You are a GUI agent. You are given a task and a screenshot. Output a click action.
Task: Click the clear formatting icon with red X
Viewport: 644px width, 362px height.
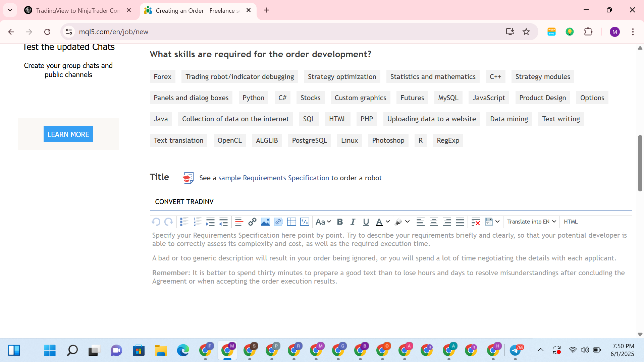(x=476, y=222)
